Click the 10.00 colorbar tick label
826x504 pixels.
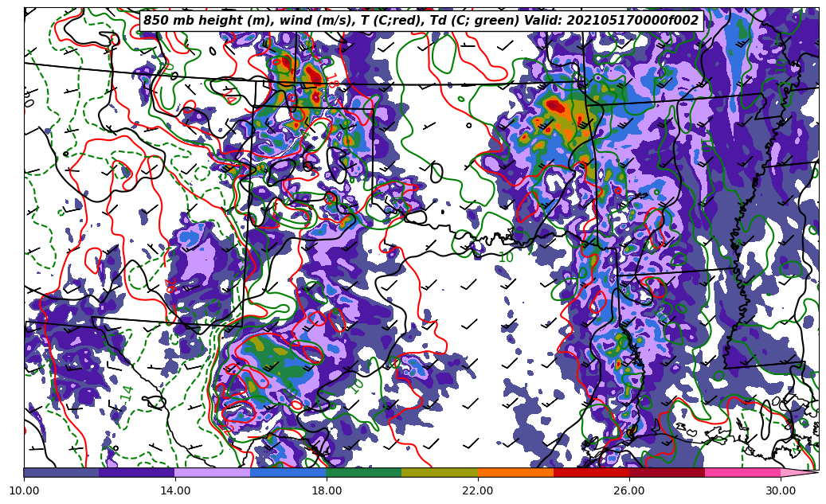point(24,490)
